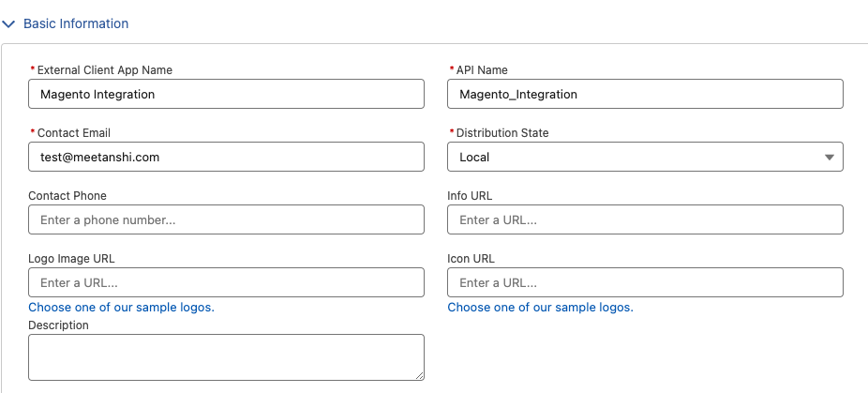Click the Description textarea resize handle
Viewport: 868px width, 393px height.
(419, 375)
